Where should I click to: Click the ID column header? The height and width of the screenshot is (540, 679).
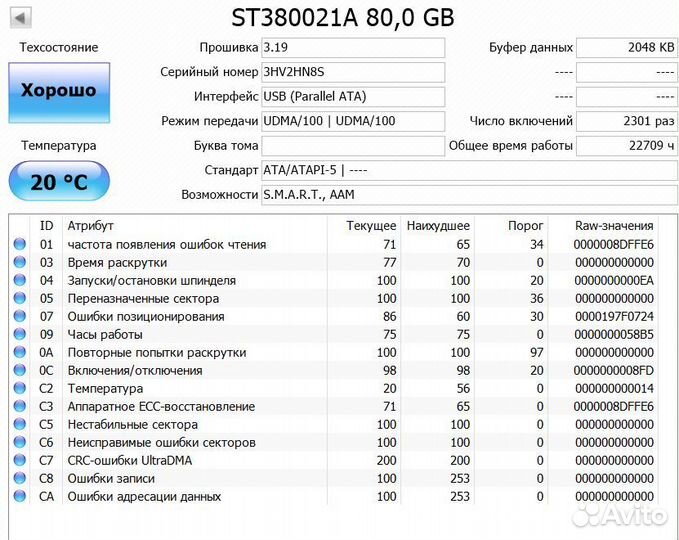click(x=46, y=226)
